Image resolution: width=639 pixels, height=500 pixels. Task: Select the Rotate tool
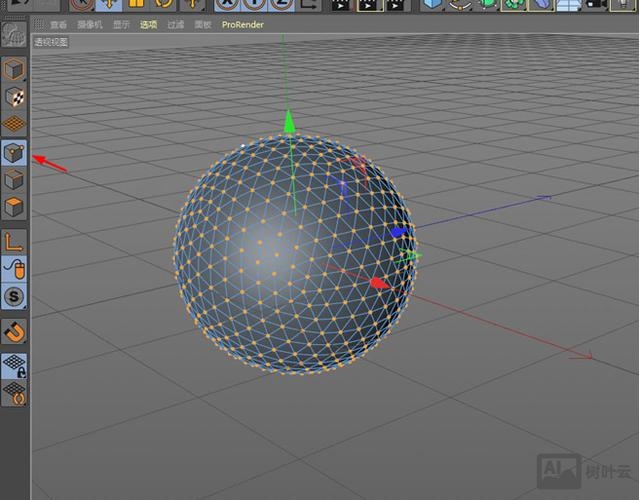[x=163, y=4]
